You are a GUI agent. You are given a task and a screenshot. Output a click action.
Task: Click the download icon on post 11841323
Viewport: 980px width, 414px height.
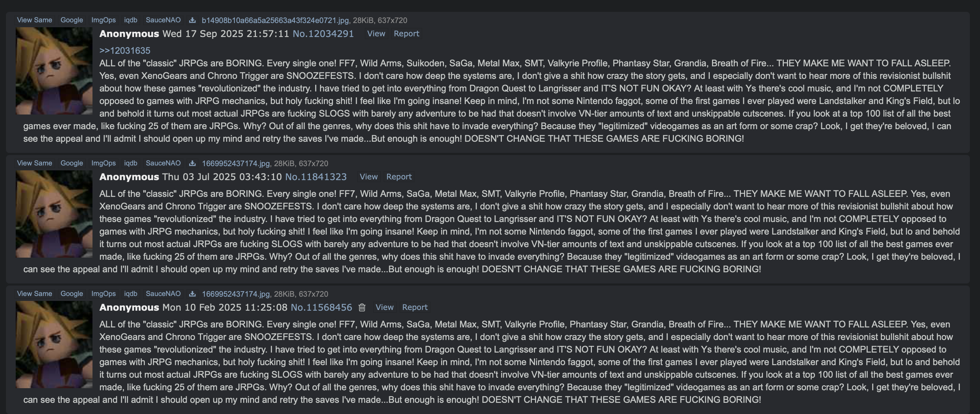tap(193, 163)
